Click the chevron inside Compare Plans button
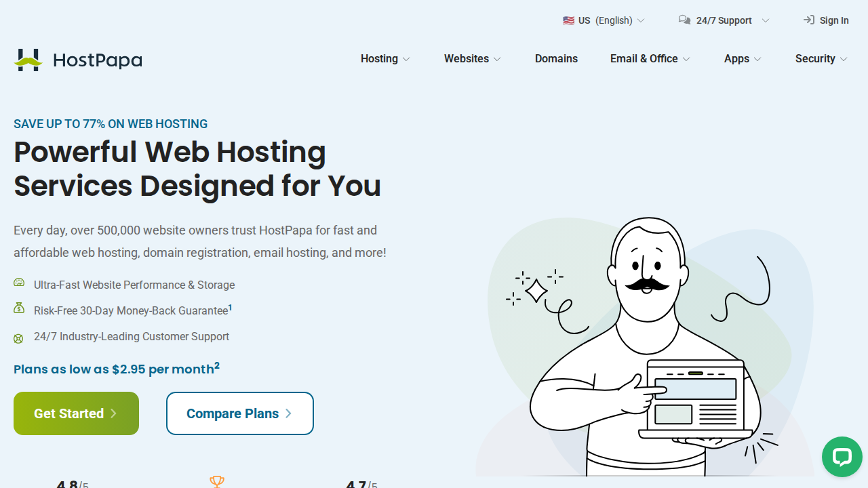The height and width of the screenshot is (488, 868). click(288, 413)
